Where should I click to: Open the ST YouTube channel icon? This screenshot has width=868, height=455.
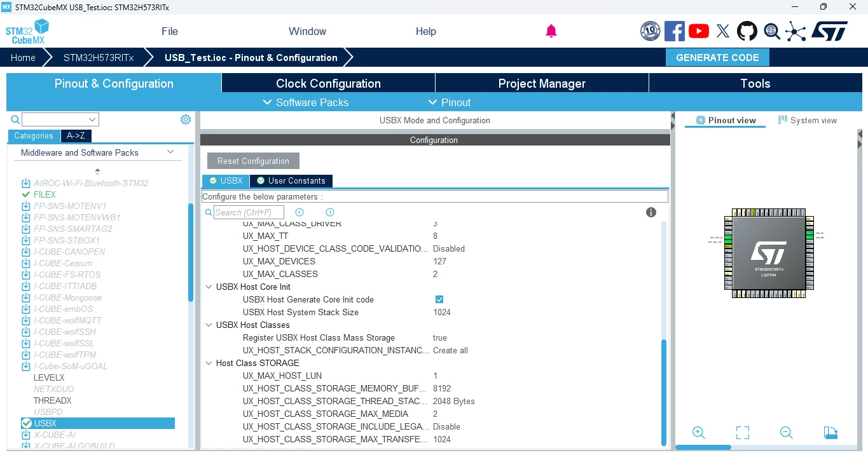(x=698, y=31)
